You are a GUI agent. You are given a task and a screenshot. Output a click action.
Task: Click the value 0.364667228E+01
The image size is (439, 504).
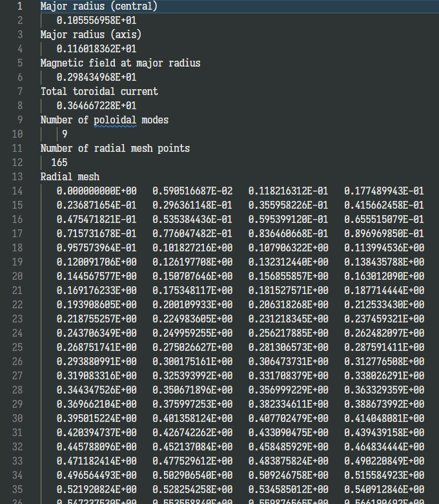tap(96, 105)
